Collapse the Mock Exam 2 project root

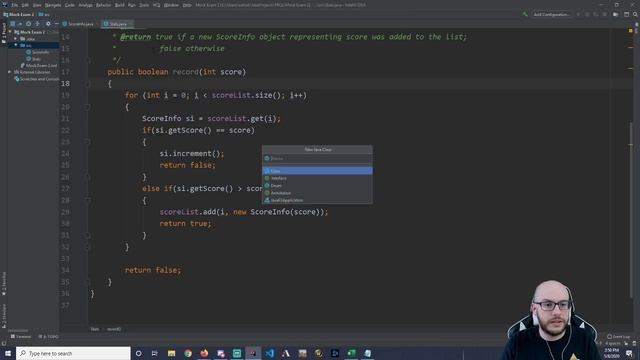[x=10, y=32]
